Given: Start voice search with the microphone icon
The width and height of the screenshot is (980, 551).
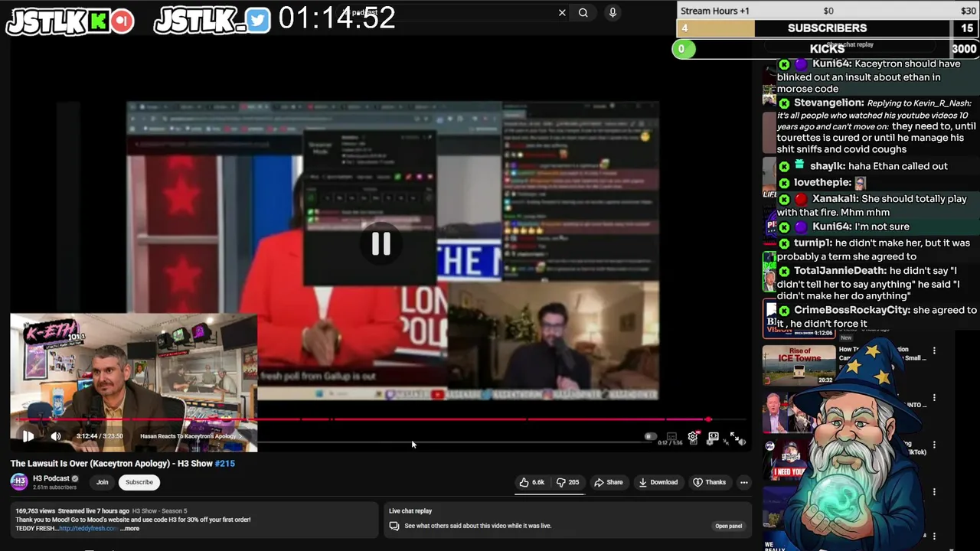Looking at the screenshot, I should 612,12.
